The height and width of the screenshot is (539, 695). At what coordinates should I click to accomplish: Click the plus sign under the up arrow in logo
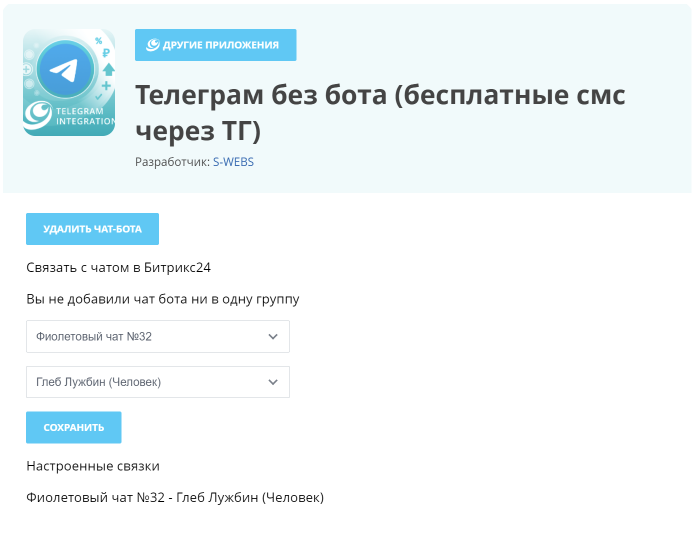[x=106, y=85]
